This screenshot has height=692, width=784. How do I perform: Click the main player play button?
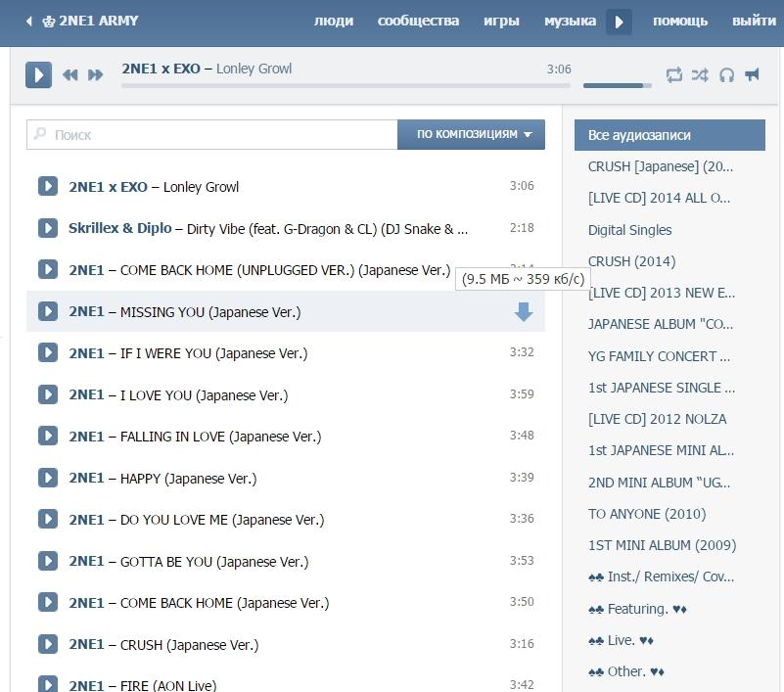click(38, 75)
